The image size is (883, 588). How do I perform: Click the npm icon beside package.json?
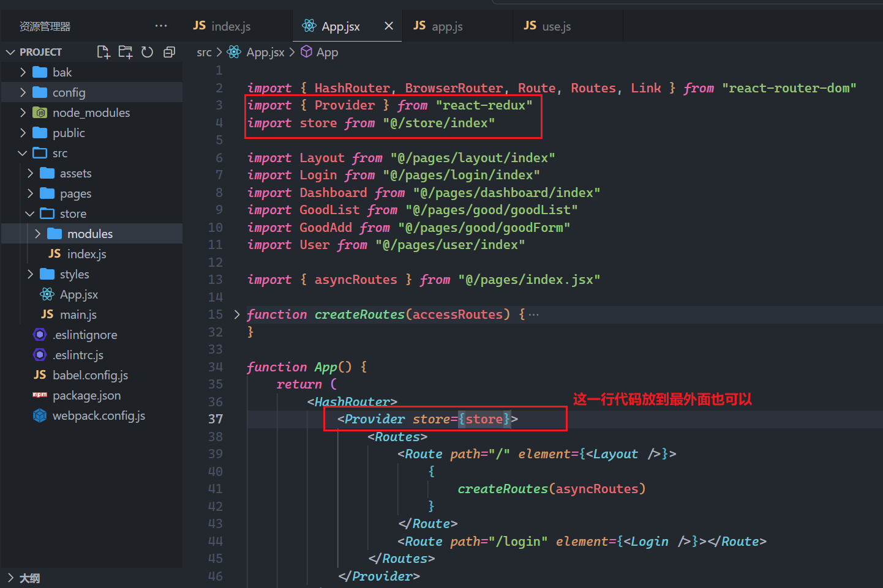pyautogui.click(x=40, y=395)
